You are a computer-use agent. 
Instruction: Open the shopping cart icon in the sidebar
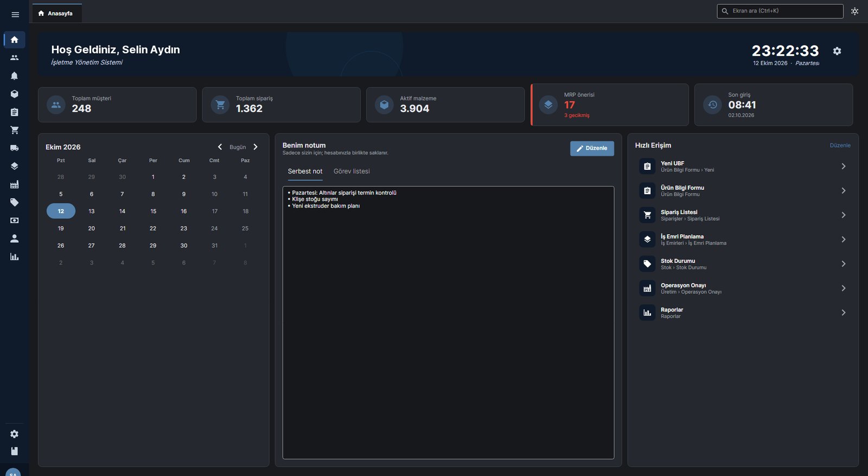point(15,130)
